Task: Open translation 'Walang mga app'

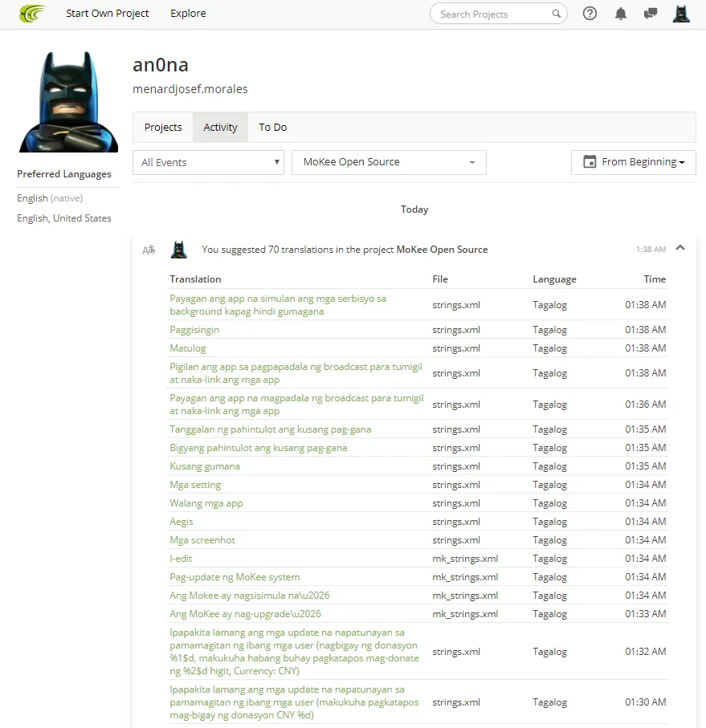Action: click(206, 503)
